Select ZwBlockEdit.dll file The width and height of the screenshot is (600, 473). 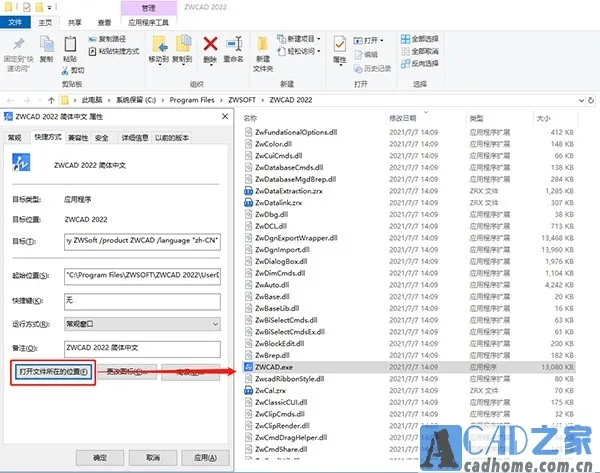click(279, 344)
